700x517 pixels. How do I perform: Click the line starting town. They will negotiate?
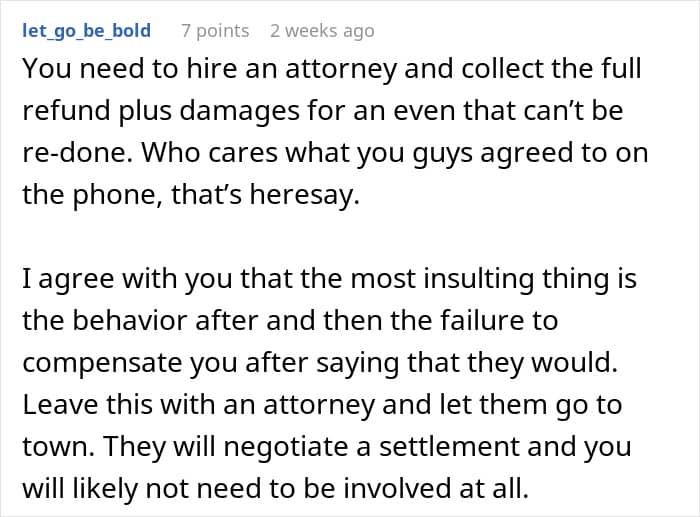(327, 446)
